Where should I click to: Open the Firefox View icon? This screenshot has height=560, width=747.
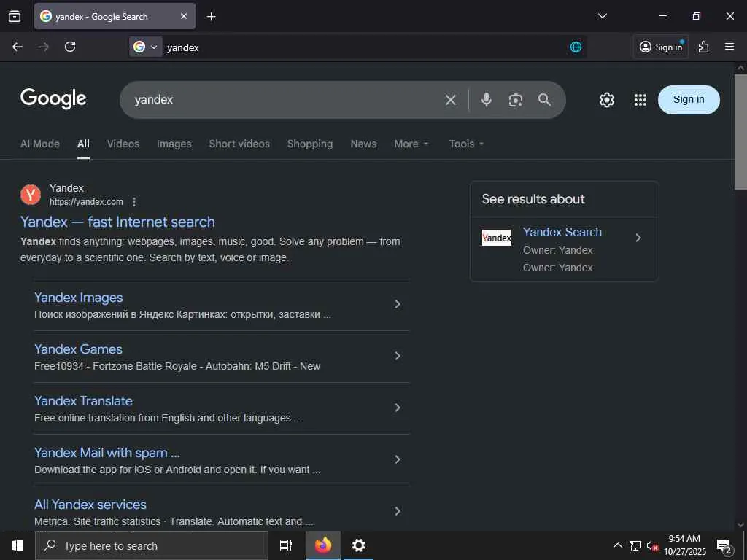coord(15,16)
